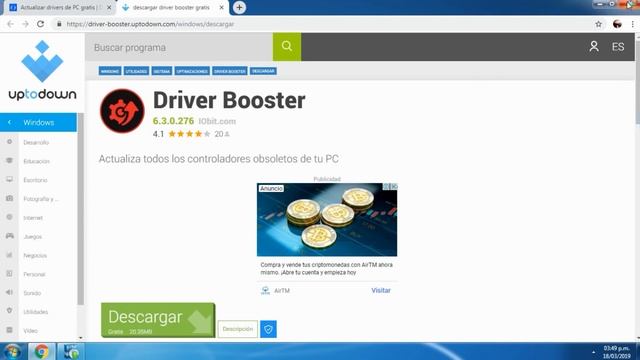The image size is (640, 360).
Task: Click the Sonido speaker icon
Action: pyautogui.click(x=9, y=292)
